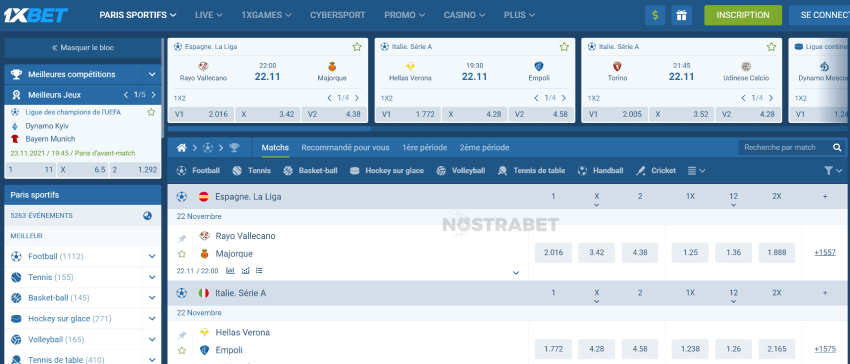The width and height of the screenshot is (850, 364).
Task: Click the globe icon beside 5263 événements
Action: point(147,215)
